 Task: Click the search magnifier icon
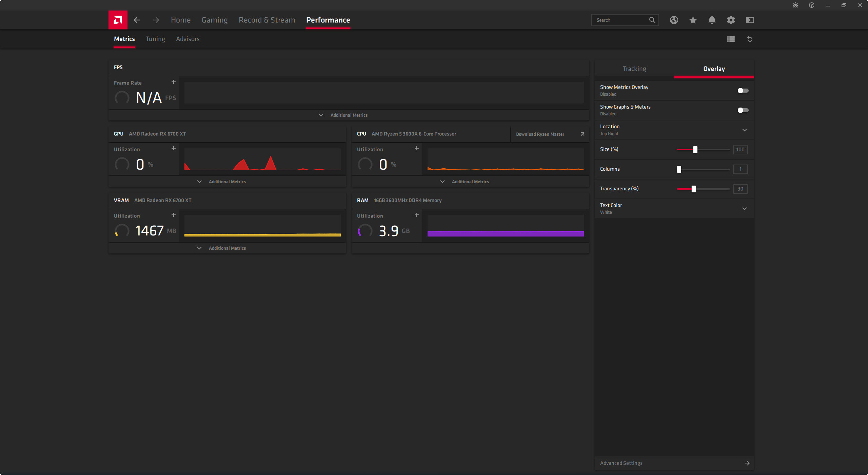coord(652,20)
